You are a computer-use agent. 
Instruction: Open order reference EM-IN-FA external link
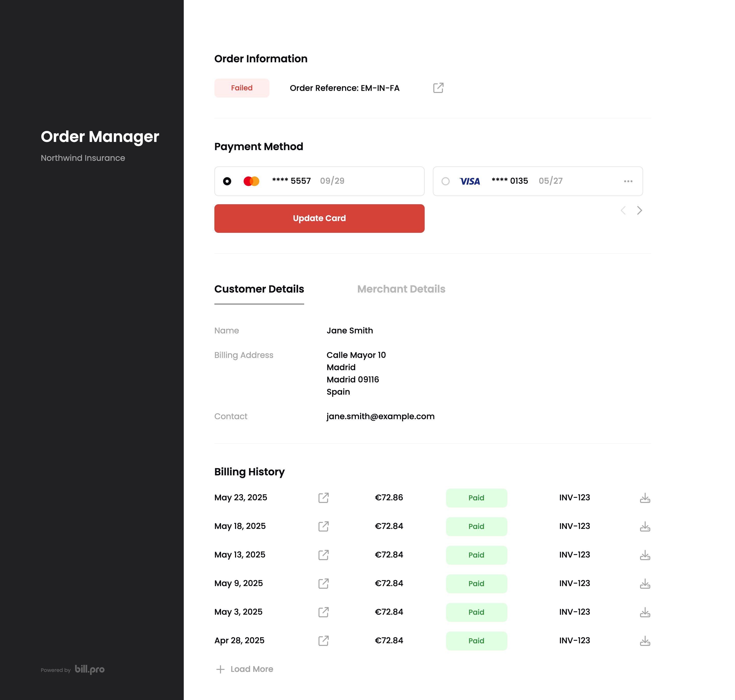438,88
